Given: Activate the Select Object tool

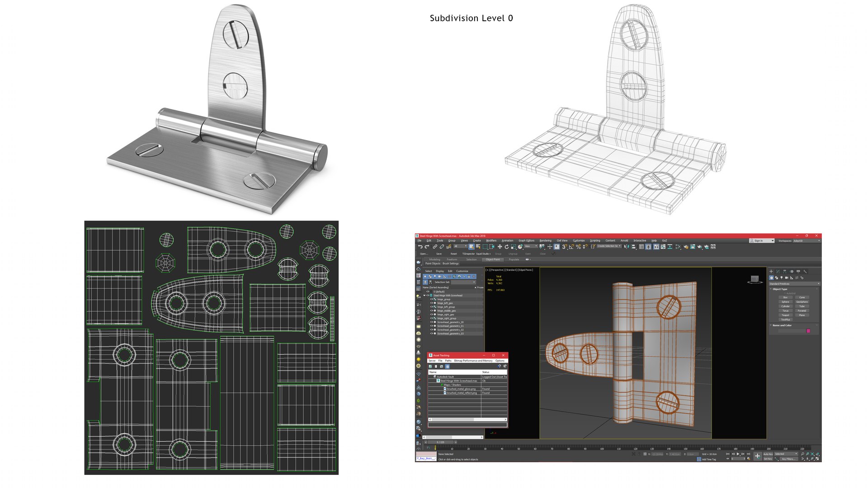Looking at the screenshot, I should point(472,247).
